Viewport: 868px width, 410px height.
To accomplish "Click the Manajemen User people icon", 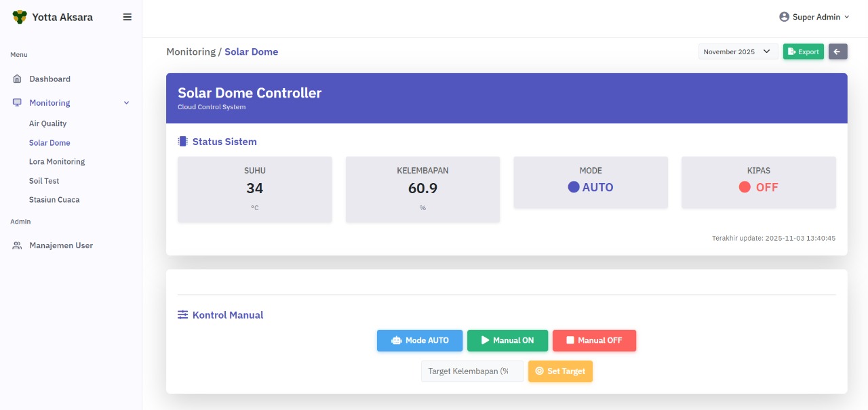I will [18, 245].
